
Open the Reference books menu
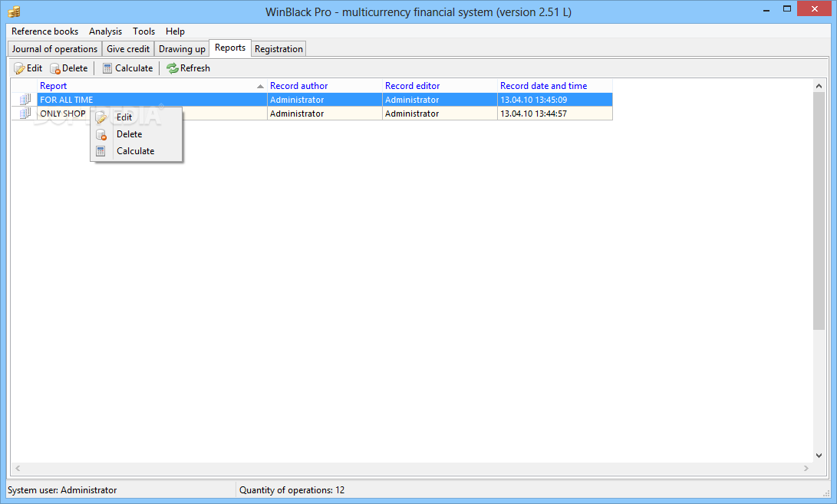click(44, 31)
